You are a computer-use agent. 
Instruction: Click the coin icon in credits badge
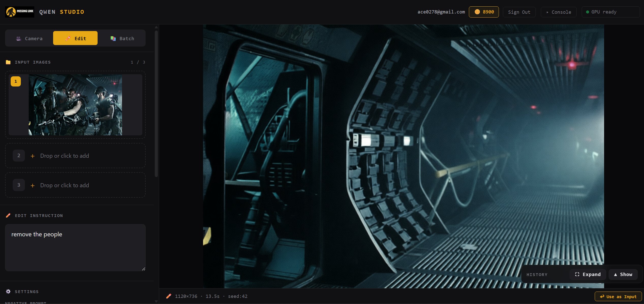click(x=477, y=12)
